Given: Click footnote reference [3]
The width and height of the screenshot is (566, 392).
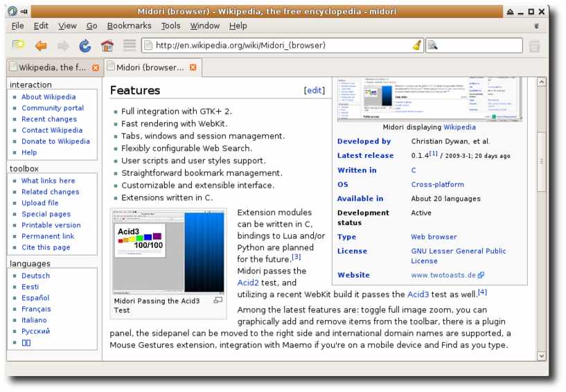Looking at the screenshot, I should click(296, 257).
